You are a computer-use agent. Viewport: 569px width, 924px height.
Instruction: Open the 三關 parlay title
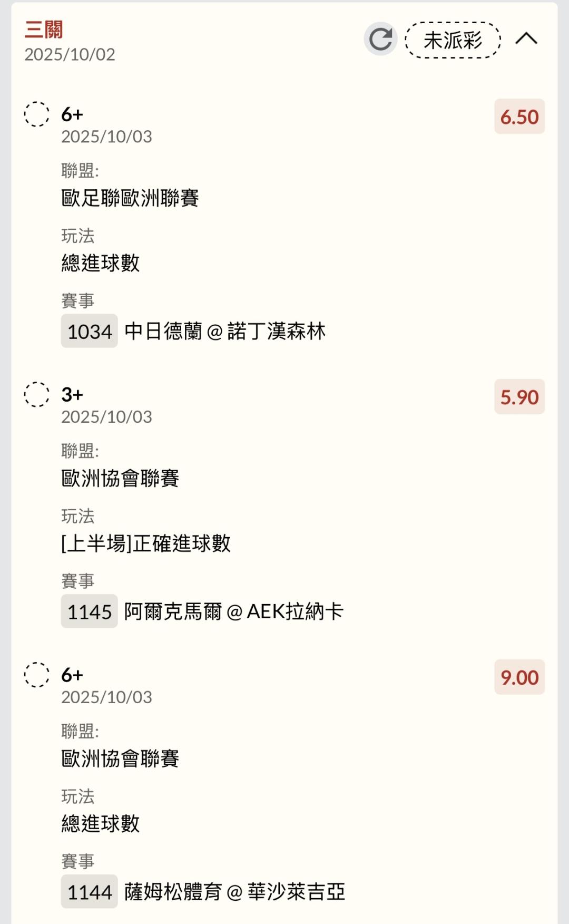pyautogui.click(x=44, y=30)
